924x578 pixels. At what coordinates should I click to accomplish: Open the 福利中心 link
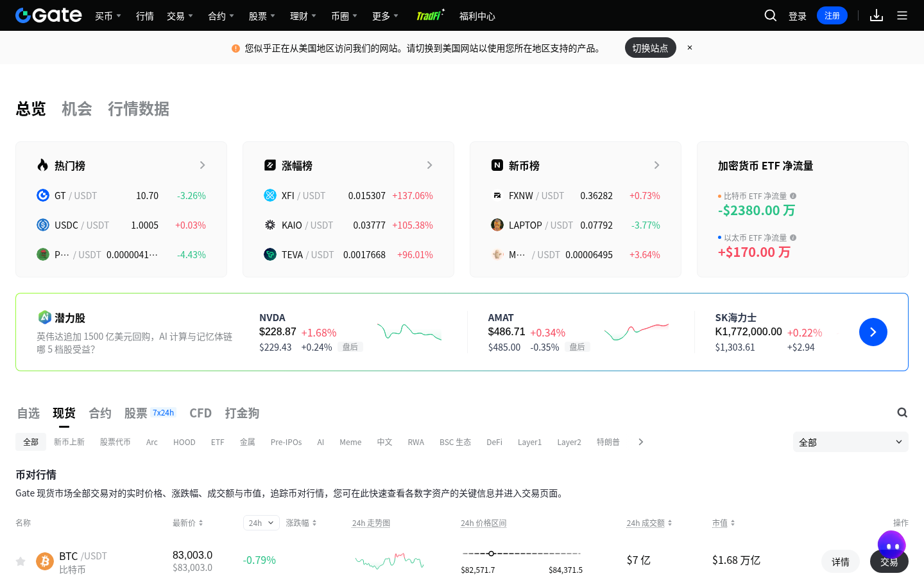pyautogui.click(x=477, y=16)
